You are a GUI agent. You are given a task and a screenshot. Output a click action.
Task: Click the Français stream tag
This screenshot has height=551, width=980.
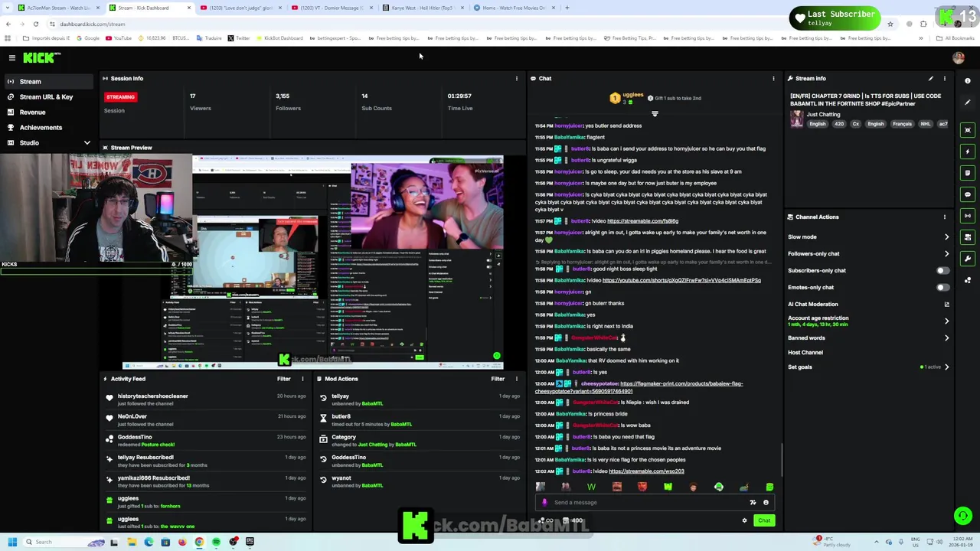tap(902, 124)
